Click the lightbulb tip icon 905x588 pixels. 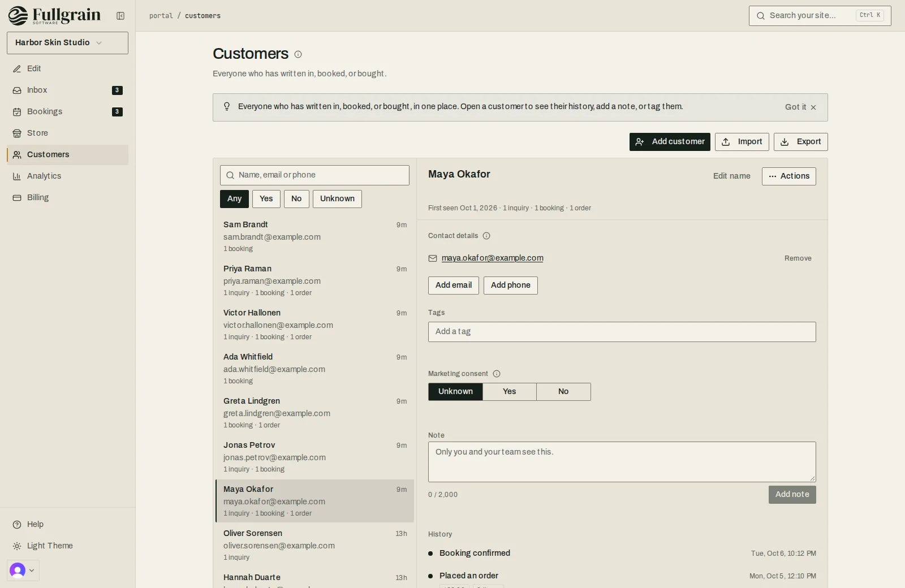pos(227,106)
